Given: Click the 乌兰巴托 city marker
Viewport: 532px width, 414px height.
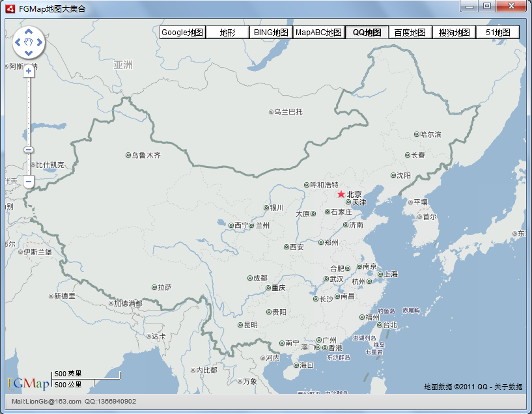Looking at the screenshot, I should point(271,111).
